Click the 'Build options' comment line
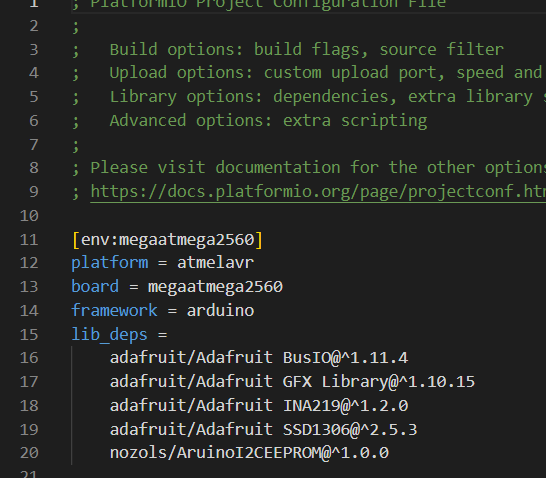The width and height of the screenshot is (546, 478). [x=288, y=49]
